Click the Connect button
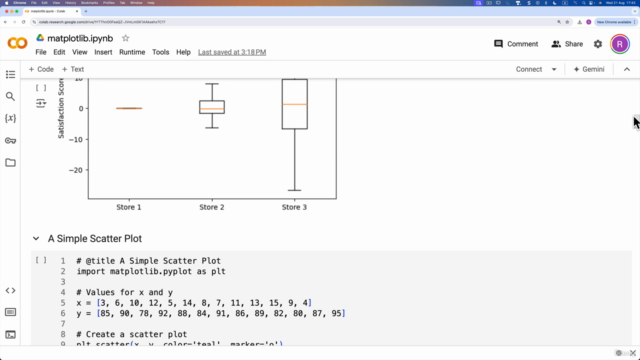 (529, 69)
